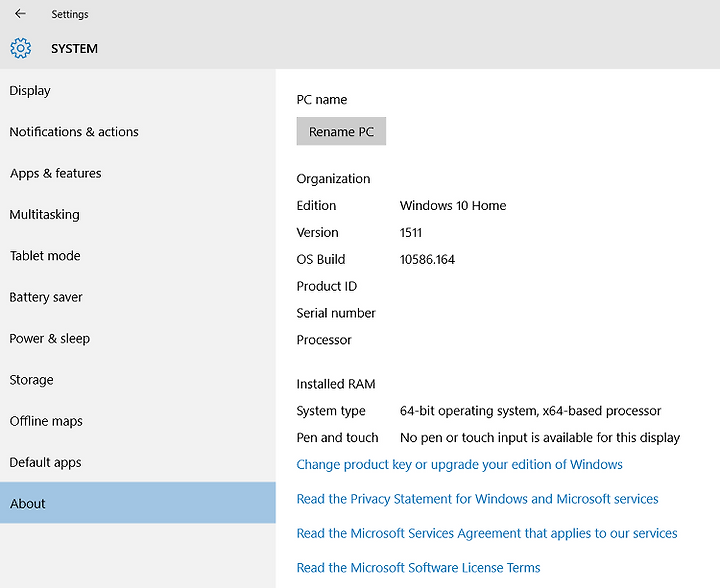Image resolution: width=720 pixels, height=588 pixels.
Task: Click the PC name label
Action: [x=321, y=100]
